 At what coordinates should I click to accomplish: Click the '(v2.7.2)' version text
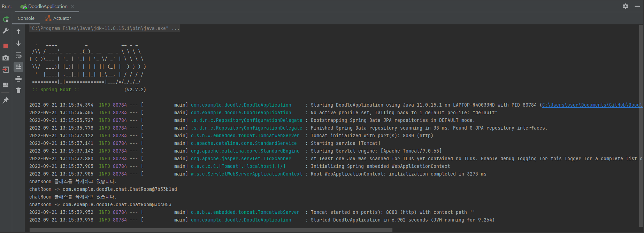click(x=135, y=90)
